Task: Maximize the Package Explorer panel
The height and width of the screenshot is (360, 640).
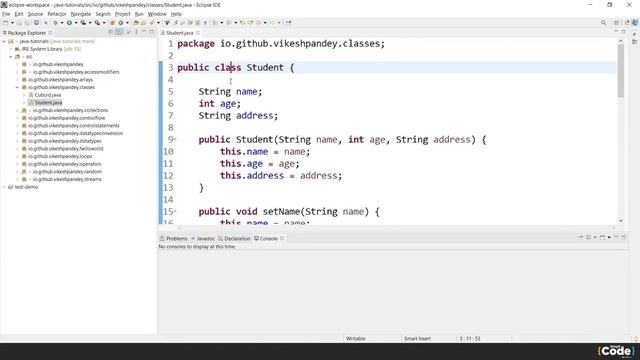Action: (151, 32)
